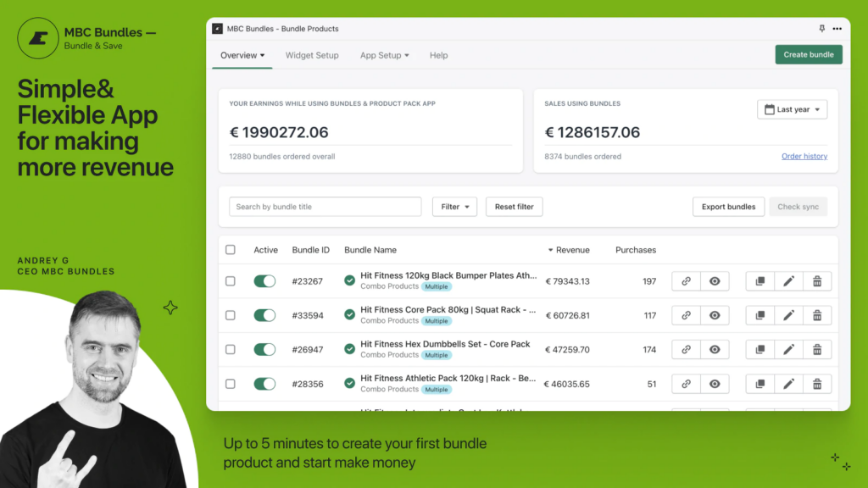Viewport: 868px width, 488px height.
Task: Delete bundle #26947 with trash icon
Action: pos(817,350)
